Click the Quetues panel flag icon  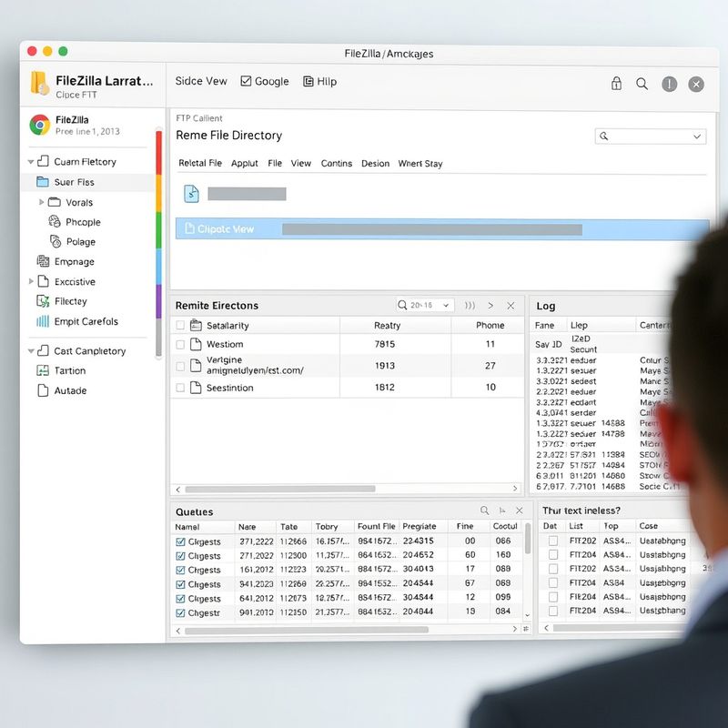pyautogui.click(x=502, y=511)
